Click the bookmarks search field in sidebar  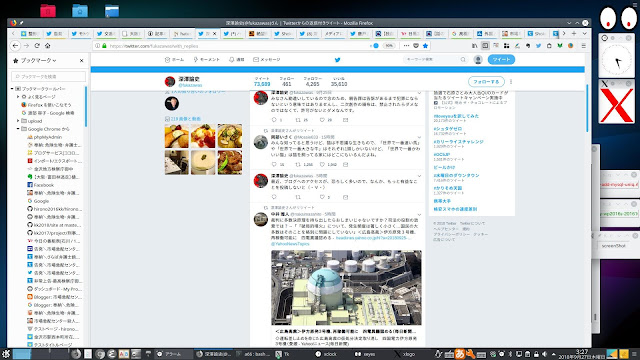[x=49, y=76]
